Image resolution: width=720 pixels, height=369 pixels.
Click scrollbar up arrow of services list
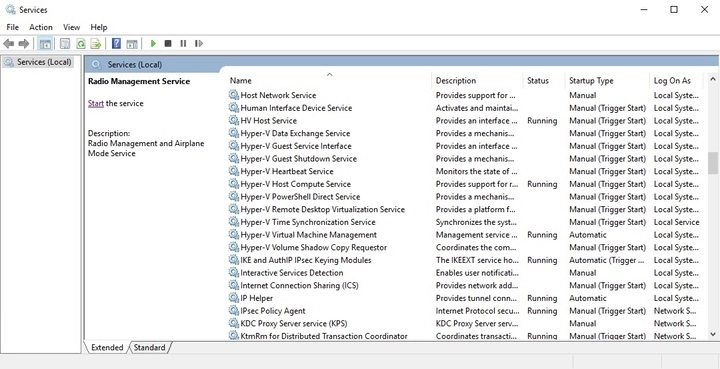pyautogui.click(x=713, y=79)
